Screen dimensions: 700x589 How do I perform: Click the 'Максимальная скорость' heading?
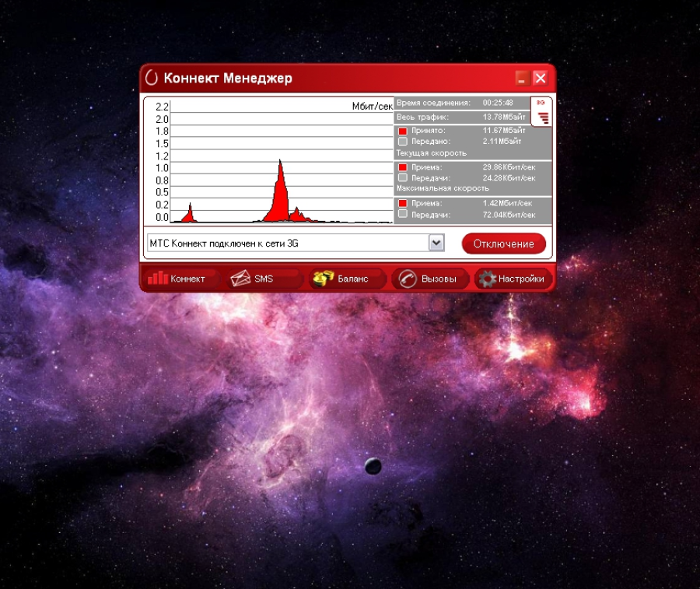click(x=443, y=188)
